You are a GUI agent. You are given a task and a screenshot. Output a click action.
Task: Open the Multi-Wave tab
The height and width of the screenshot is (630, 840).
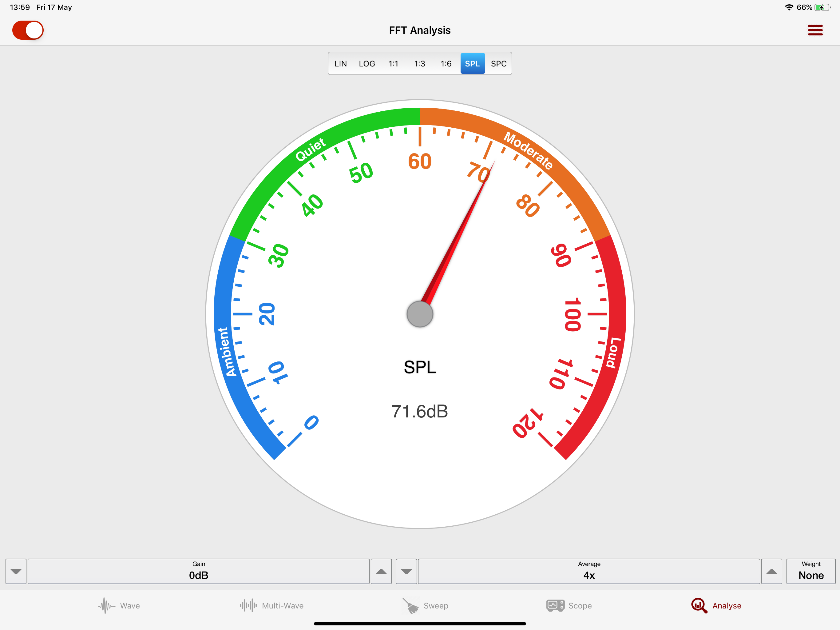pos(271,606)
